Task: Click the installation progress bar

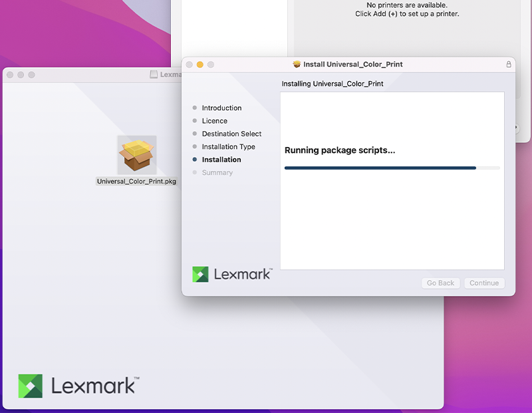Action: [392, 168]
